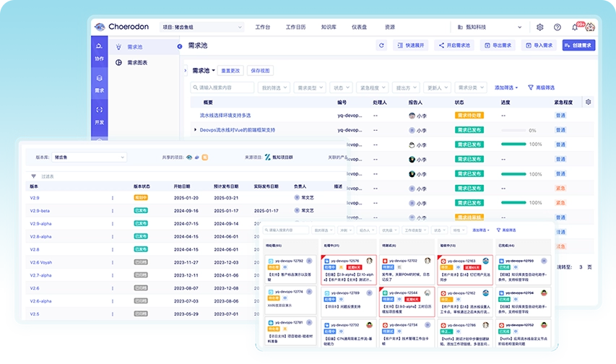Open the help question mark icon

[x=557, y=27]
